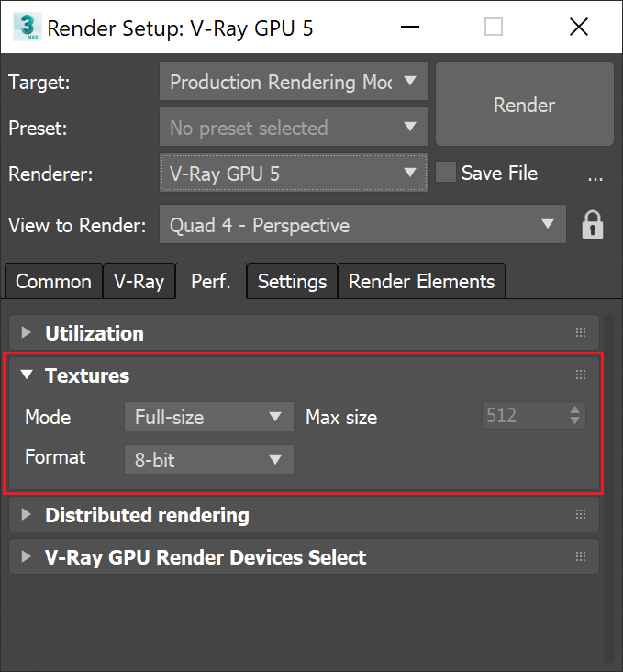The width and height of the screenshot is (623, 672).
Task: Open the Textures Mode dropdown
Action: coord(209,417)
